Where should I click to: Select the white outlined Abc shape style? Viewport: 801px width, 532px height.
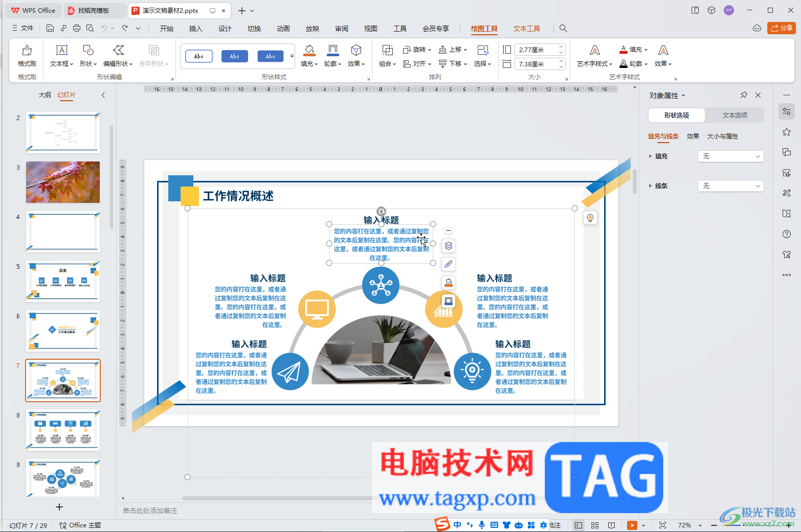pyautogui.click(x=199, y=56)
